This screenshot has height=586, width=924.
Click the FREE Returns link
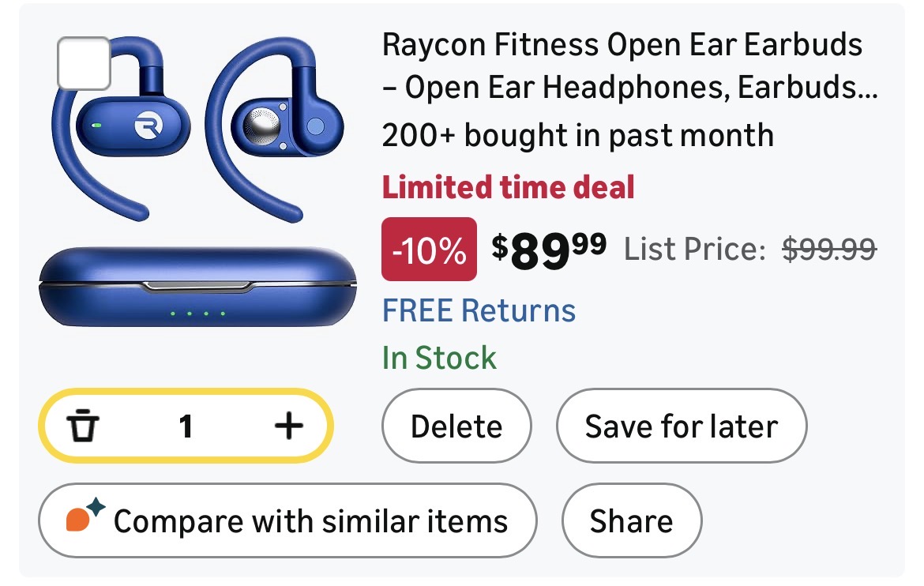point(479,310)
